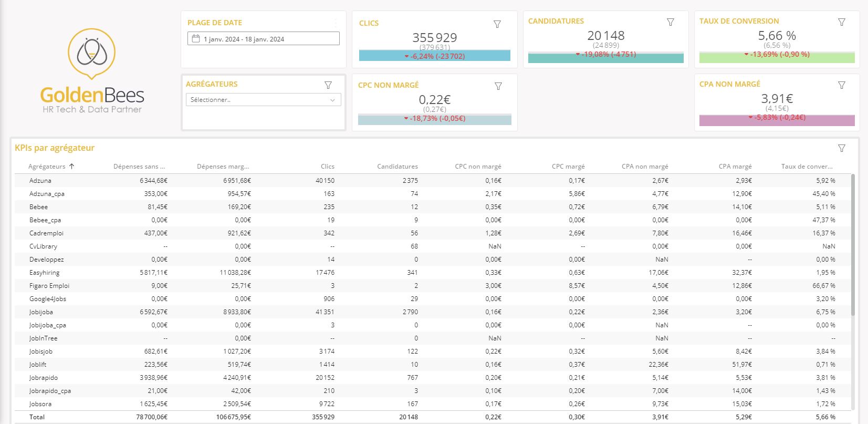Select the Jobijoba row name
Image resolution: width=868 pixels, height=424 pixels.
click(41, 312)
